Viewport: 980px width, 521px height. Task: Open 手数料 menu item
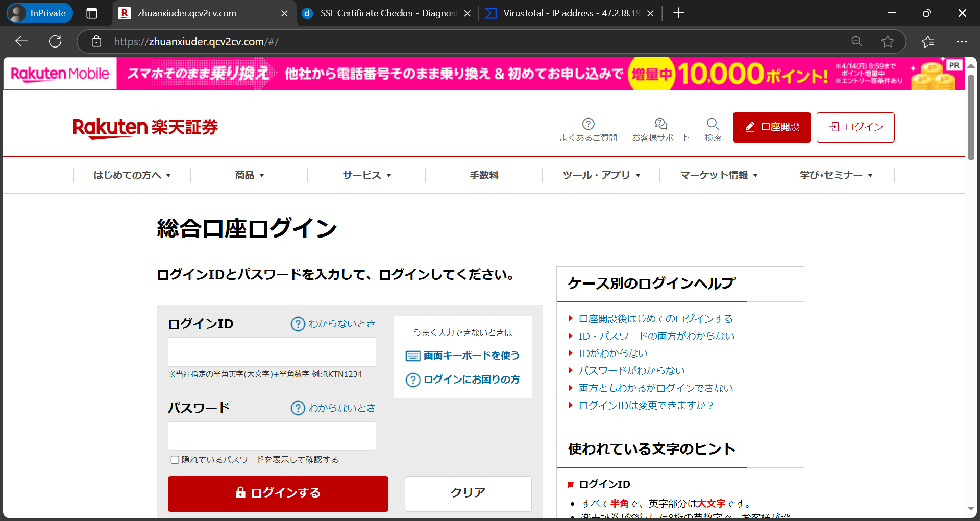(x=484, y=175)
